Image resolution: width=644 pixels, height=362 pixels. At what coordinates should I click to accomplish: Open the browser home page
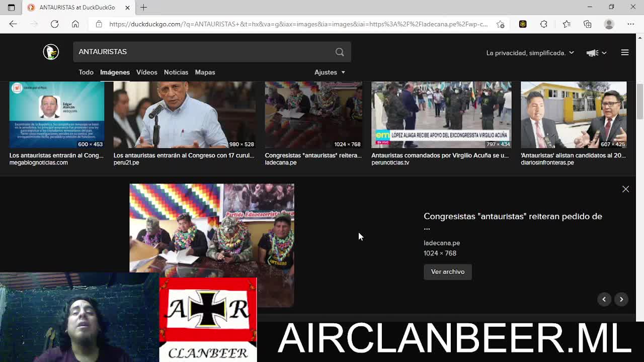(x=75, y=24)
